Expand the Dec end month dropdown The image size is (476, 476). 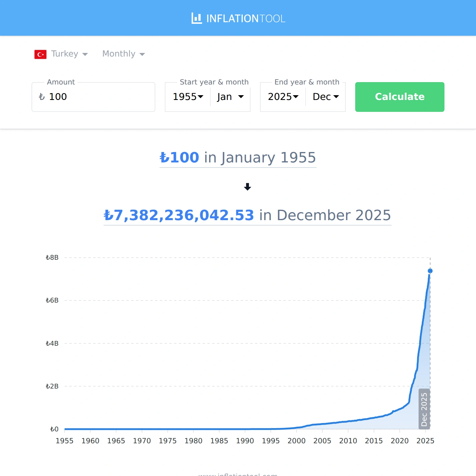coord(325,97)
